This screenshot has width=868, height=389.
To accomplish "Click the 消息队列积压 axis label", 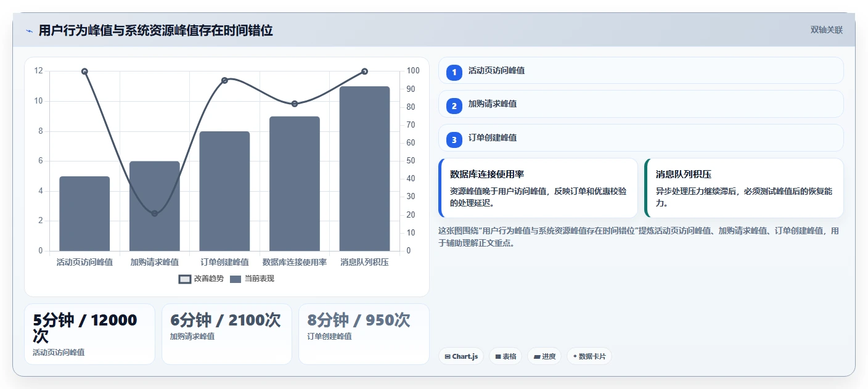I will pos(364,262).
